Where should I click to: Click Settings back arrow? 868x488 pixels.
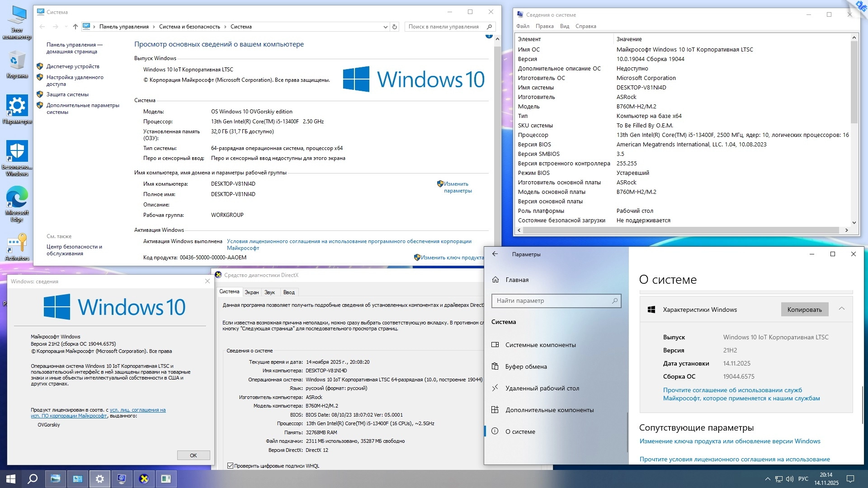pos(495,254)
